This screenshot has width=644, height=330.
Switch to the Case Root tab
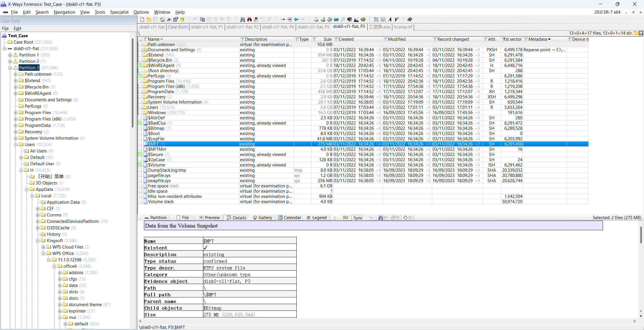point(178,27)
